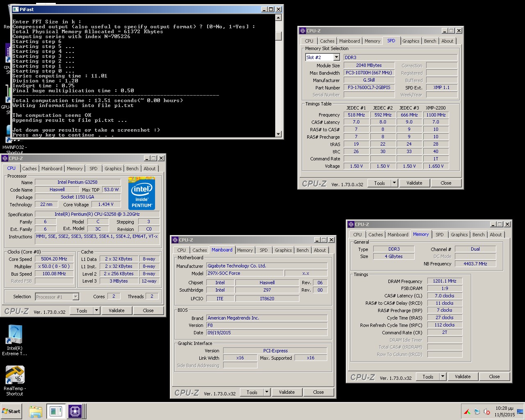This screenshot has height=420, width=525.
Task: Open the Bench tab in the CPU window
Action: 132,169
